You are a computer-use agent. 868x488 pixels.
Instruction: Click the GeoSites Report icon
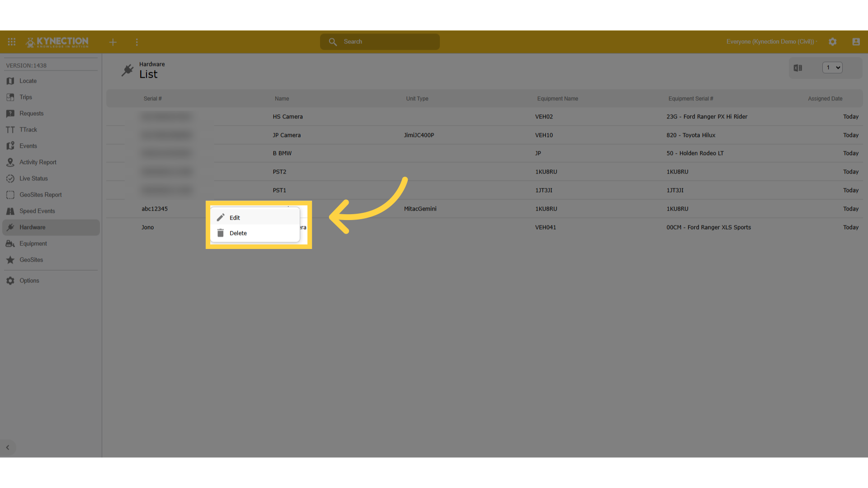[10, 195]
